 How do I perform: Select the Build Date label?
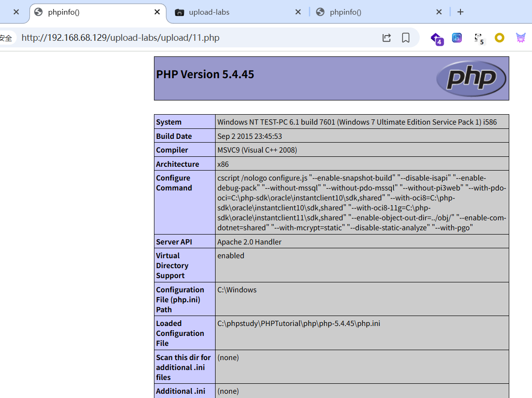pos(174,136)
